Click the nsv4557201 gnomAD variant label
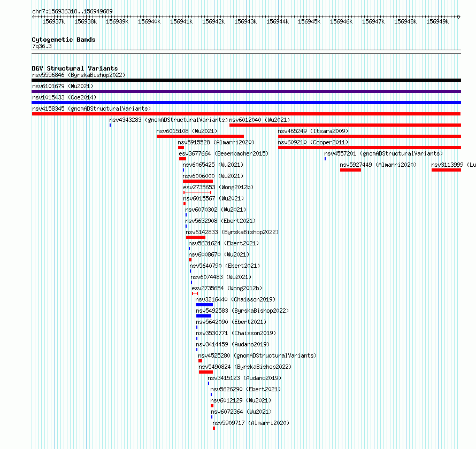This screenshot has height=449, width=476. tap(383, 153)
